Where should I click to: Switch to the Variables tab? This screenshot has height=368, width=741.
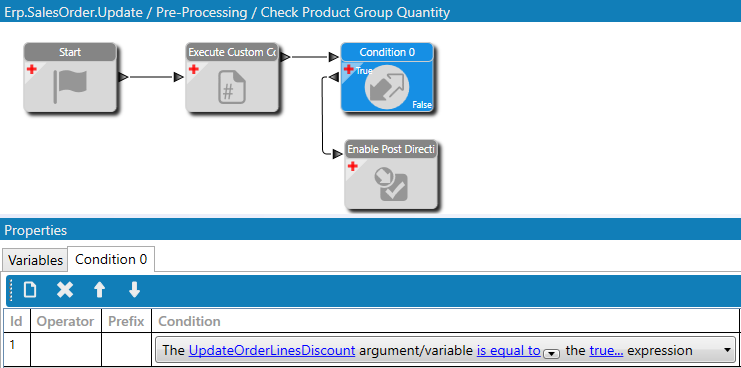click(35, 260)
